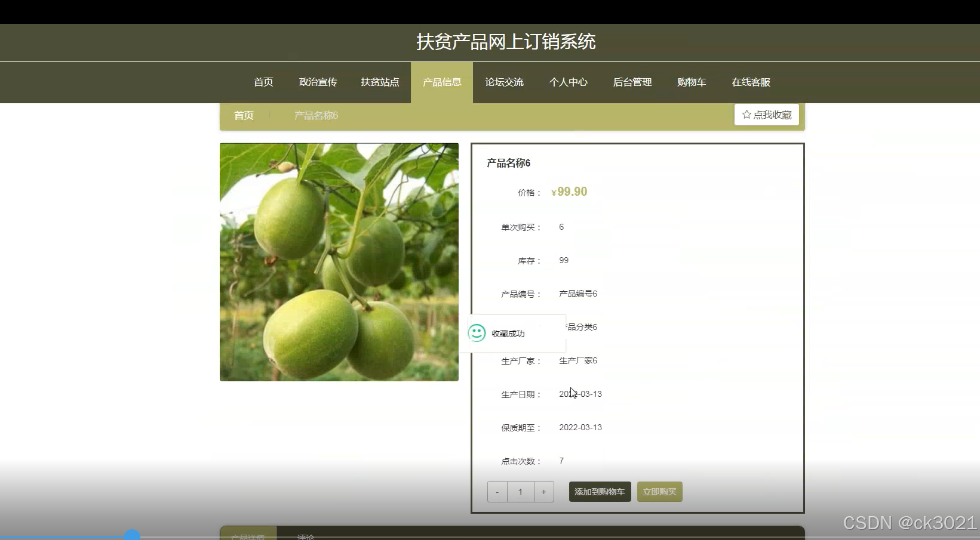Click the quantity input field
980x540 pixels.
click(x=521, y=492)
